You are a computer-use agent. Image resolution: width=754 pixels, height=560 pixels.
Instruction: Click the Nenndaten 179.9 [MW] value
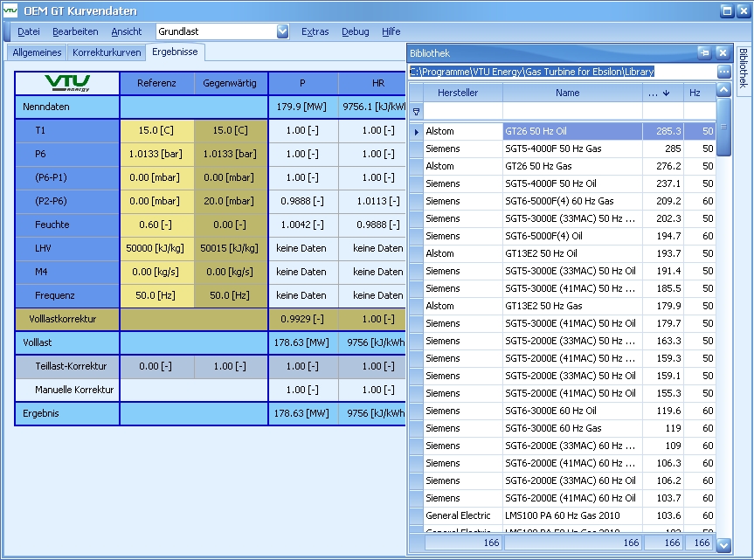(x=303, y=107)
